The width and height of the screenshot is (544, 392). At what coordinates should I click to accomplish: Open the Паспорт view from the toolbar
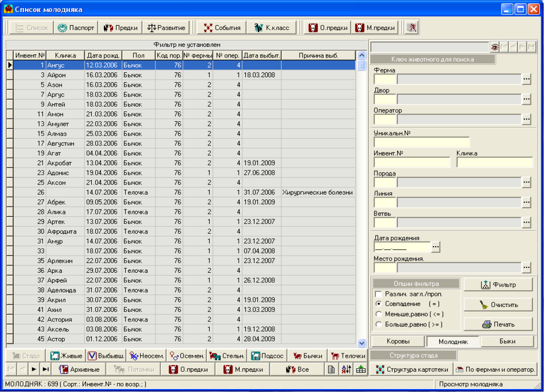coord(76,28)
